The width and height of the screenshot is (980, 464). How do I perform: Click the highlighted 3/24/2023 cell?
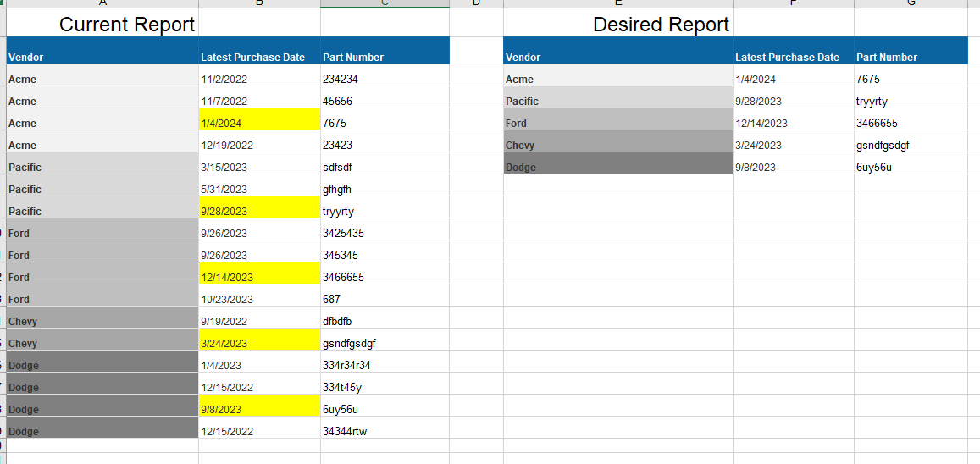(259, 339)
